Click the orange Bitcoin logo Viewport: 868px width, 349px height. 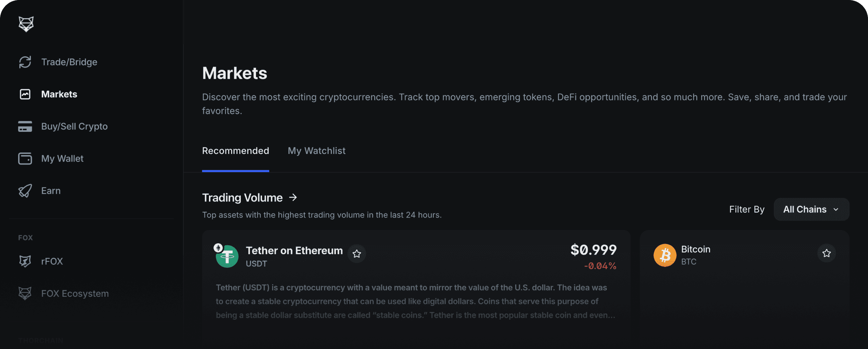pos(665,255)
